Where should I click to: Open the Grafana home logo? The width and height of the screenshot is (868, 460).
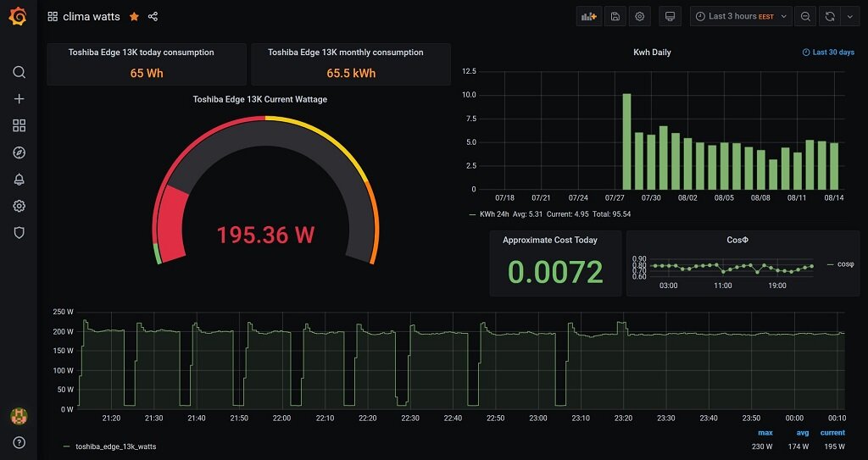[x=19, y=16]
